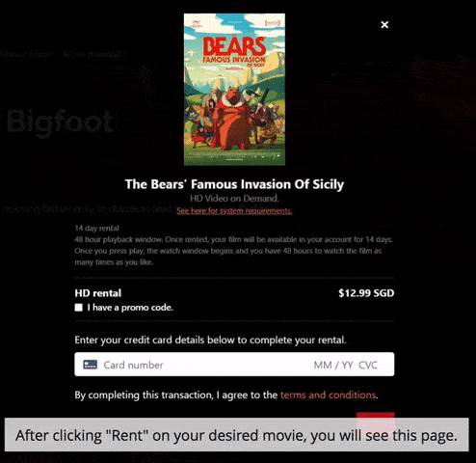The image size is (476, 463).
Task: Click the movie title heading below the poster
Action: pyautogui.click(x=234, y=184)
